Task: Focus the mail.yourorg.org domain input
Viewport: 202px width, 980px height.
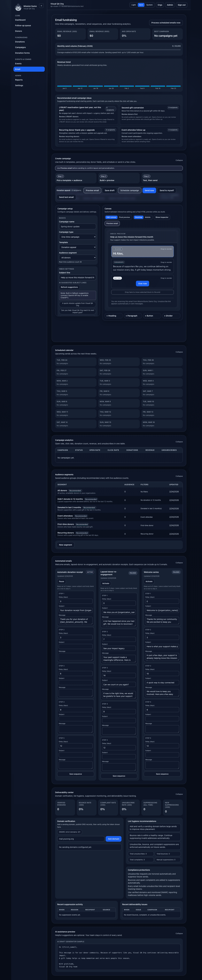Action: pos(81,839)
